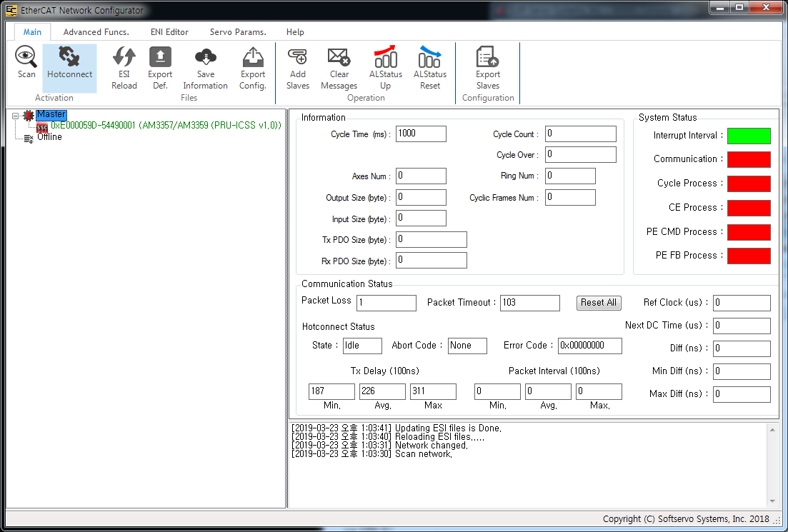Open the ENI Editor tab

169,32
